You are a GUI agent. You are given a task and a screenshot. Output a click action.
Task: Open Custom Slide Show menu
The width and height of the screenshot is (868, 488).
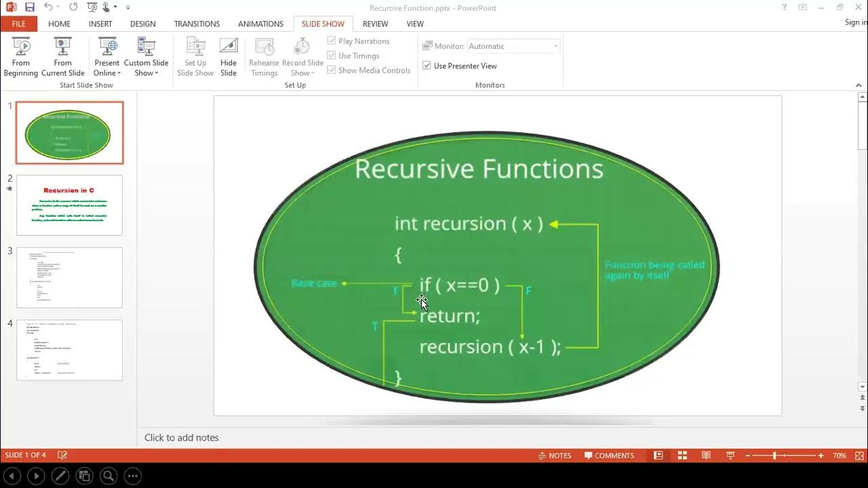[146, 57]
